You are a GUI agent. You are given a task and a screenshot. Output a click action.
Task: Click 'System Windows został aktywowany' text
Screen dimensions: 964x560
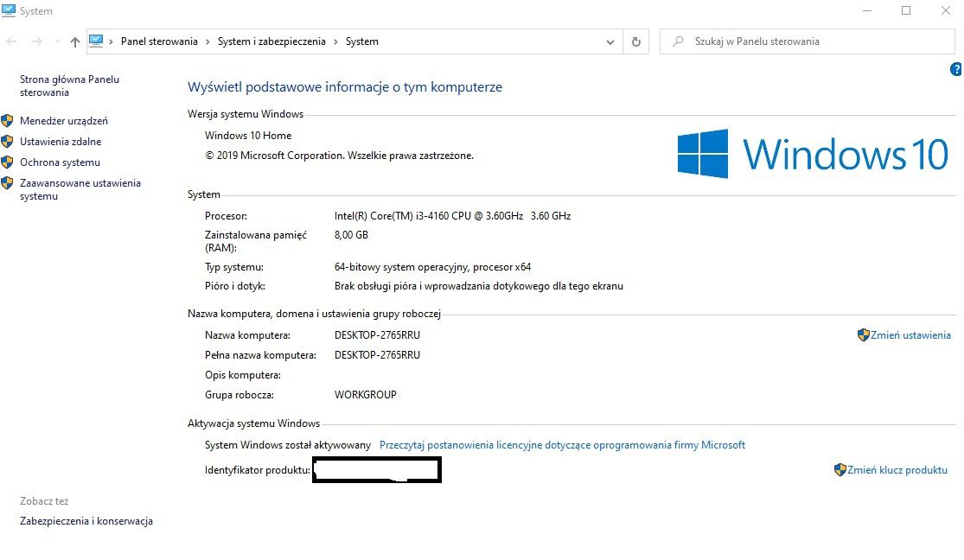point(288,445)
